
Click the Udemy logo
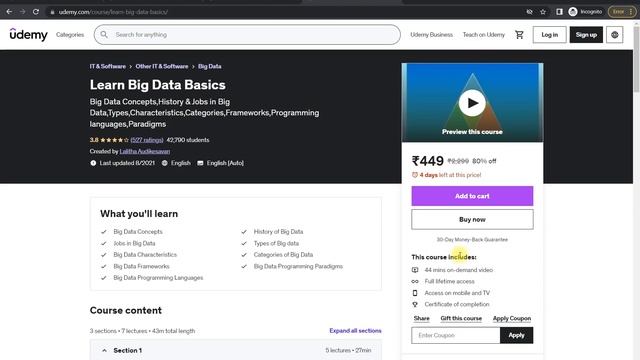click(x=29, y=35)
